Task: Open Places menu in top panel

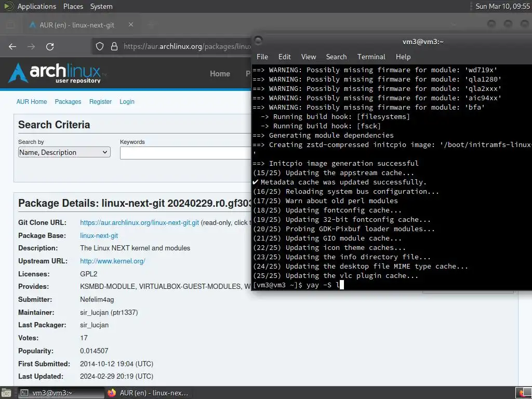Action: point(73,6)
